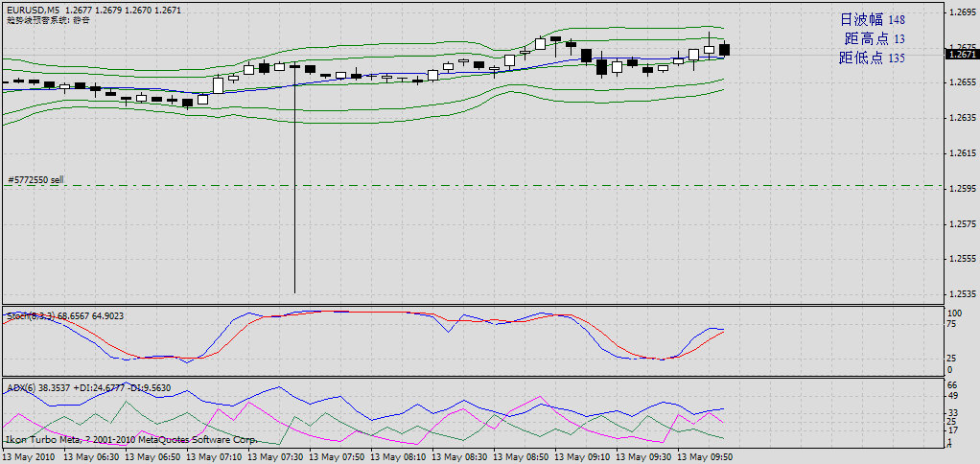
Task: Click the 13 May 07:30 time label
Action: [273, 457]
